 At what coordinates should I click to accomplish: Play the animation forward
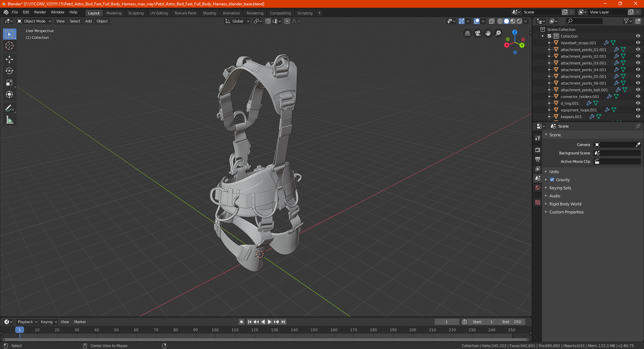pyautogui.click(x=270, y=322)
